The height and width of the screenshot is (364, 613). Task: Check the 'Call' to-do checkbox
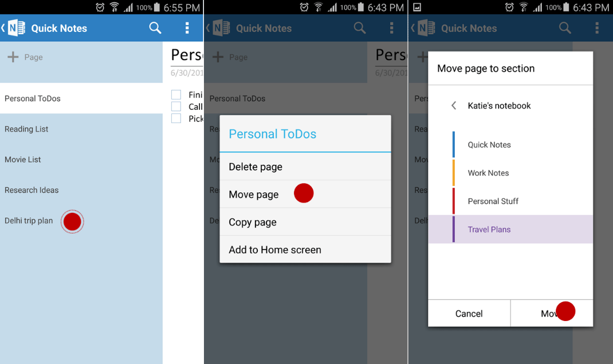[x=176, y=106]
